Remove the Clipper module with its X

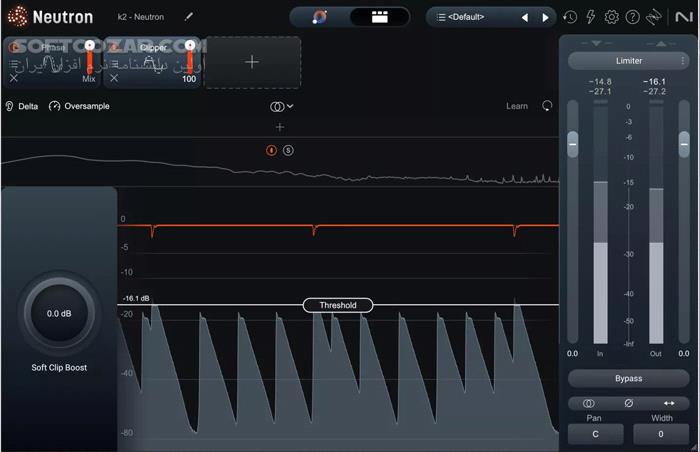pyautogui.click(x=113, y=78)
